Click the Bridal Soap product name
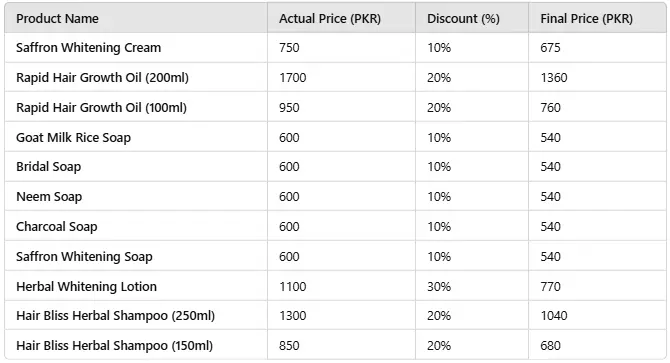The image size is (670, 363). click(48, 167)
